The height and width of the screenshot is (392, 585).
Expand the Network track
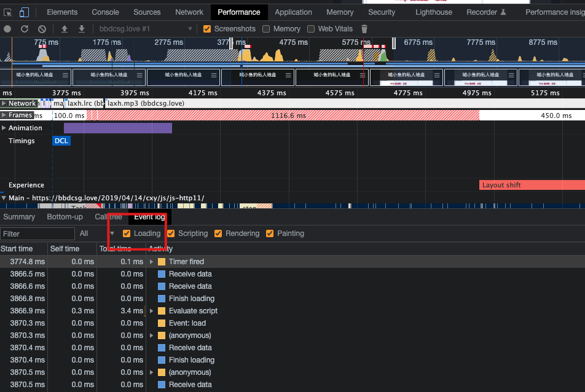[x=4, y=103]
